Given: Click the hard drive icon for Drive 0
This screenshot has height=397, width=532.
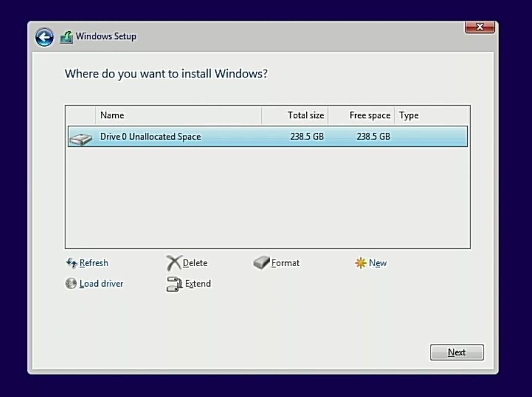Looking at the screenshot, I should pos(81,138).
